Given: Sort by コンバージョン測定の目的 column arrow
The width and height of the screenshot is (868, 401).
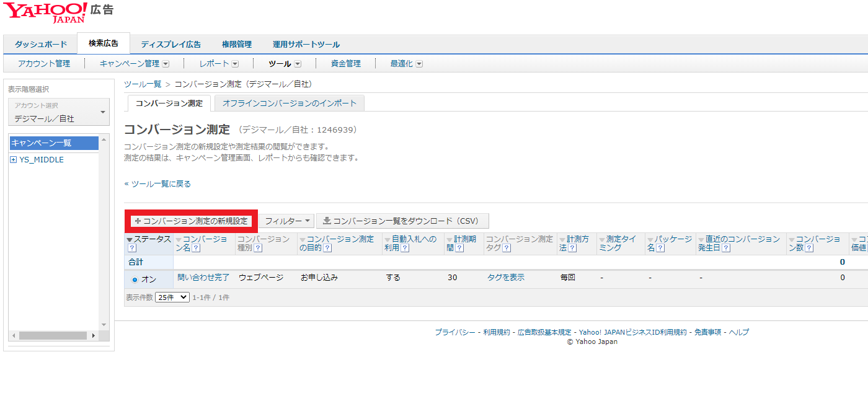Looking at the screenshot, I should pyautogui.click(x=303, y=240).
